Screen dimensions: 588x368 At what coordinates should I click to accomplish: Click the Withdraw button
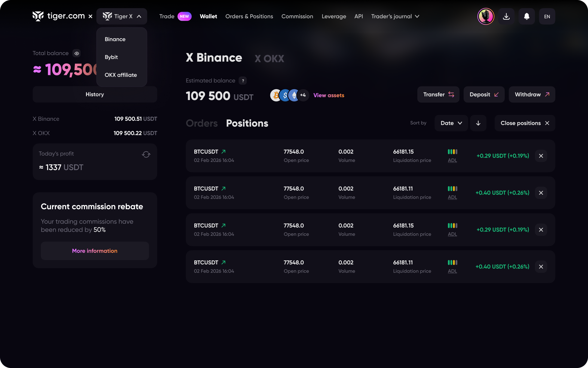(x=532, y=95)
